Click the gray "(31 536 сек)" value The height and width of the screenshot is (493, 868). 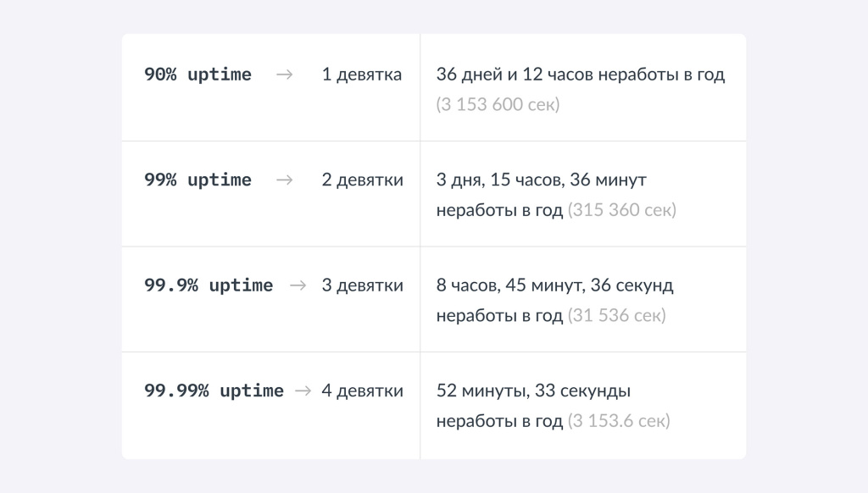616,316
